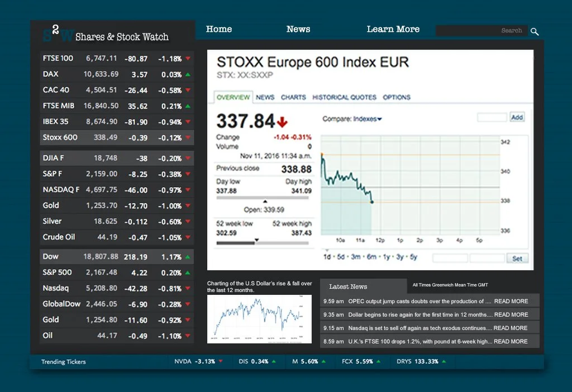The height and width of the screenshot is (392, 572).
Task: Select the 1y chart range
Action: pos(387,257)
